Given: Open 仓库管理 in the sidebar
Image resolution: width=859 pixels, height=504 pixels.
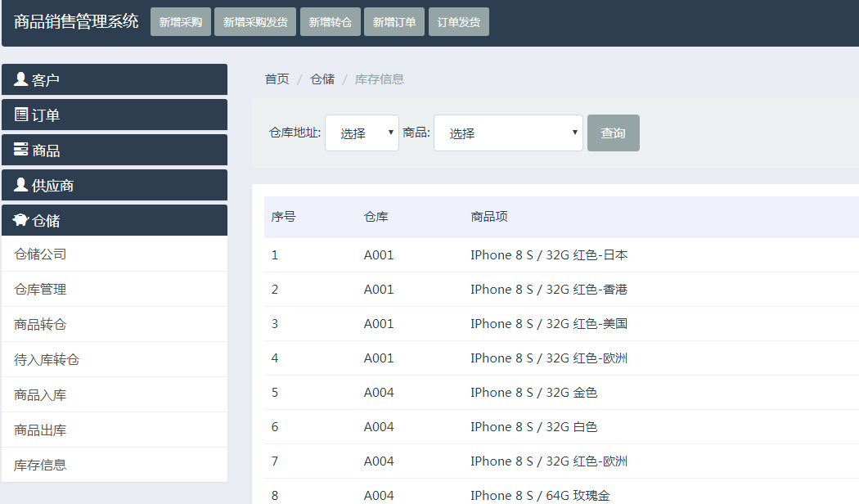Looking at the screenshot, I should 40,290.
